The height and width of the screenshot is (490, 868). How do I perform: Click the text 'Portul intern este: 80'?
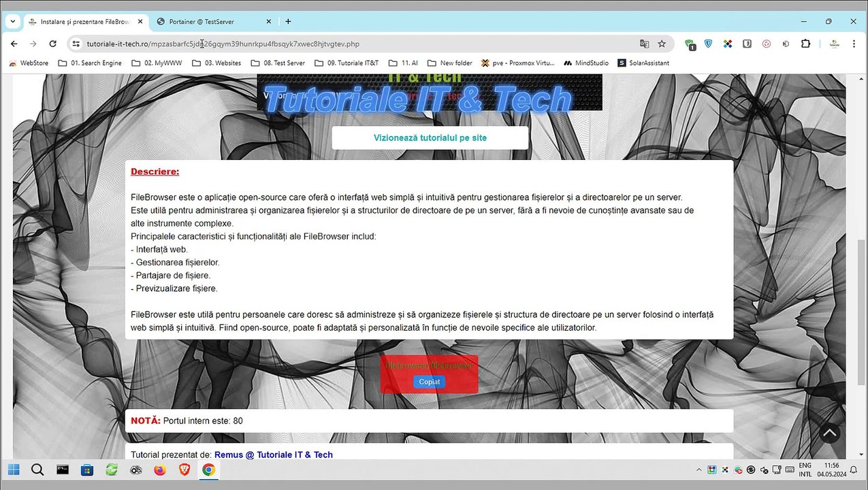pyautogui.click(x=203, y=421)
